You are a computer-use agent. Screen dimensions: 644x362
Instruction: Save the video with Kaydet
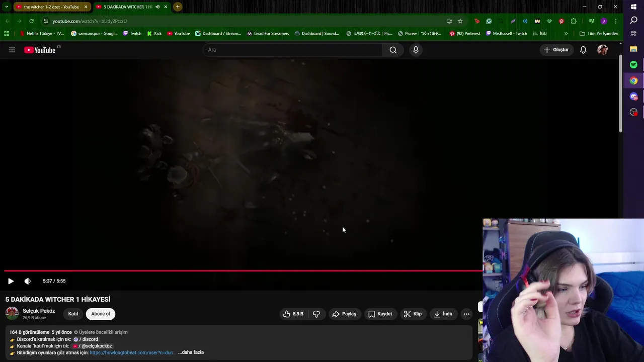380,314
